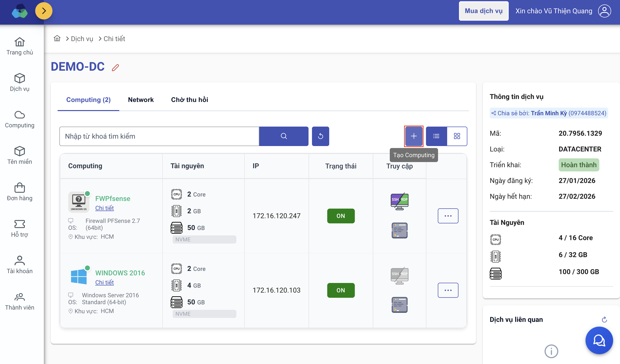The height and width of the screenshot is (364, 620).
Task: Click the refresh search results icon
Action: click(x=320, y=136)
